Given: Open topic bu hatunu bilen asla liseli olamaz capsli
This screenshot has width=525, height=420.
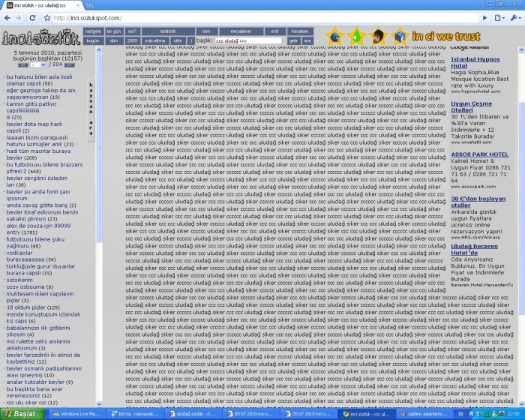Looking at the screenshot, I should 39,80.
